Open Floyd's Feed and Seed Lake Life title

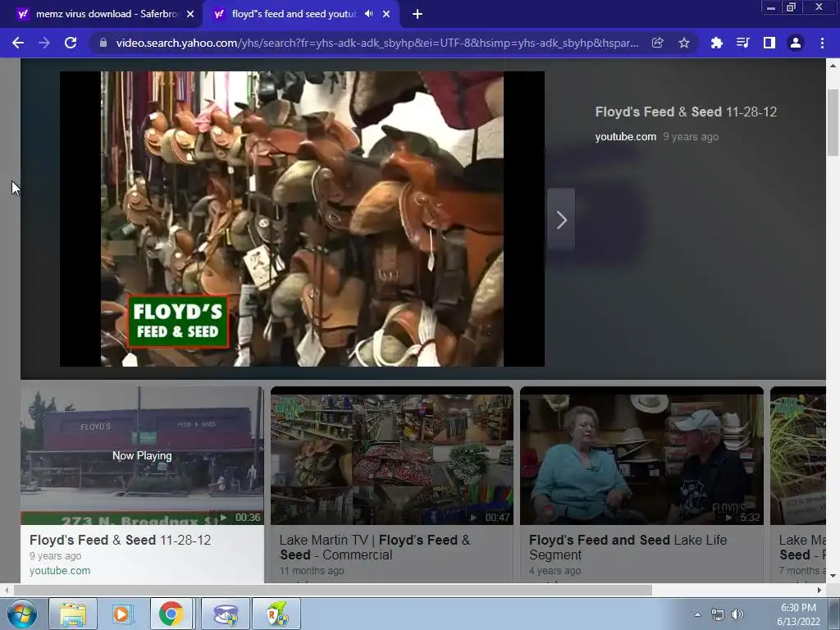[x=628, y=547]
